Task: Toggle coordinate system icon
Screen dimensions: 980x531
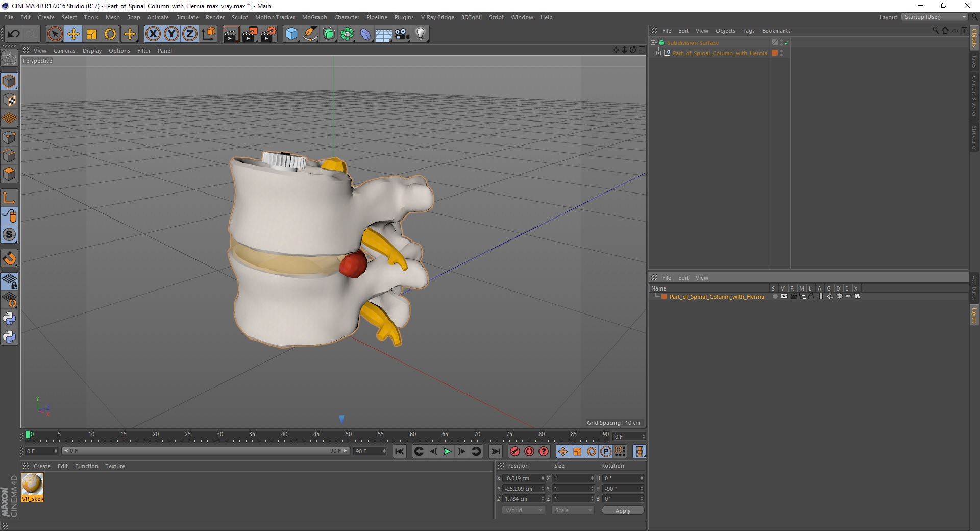Action: [x=209, y=34]
